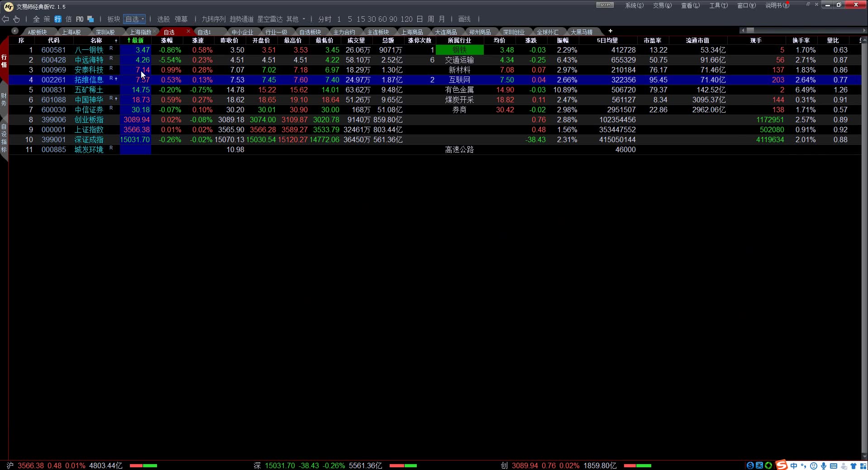Select the 八一钢铁 stock row name
The height and width of the screenshot is (470, 868).
click(x=89, y=50)
